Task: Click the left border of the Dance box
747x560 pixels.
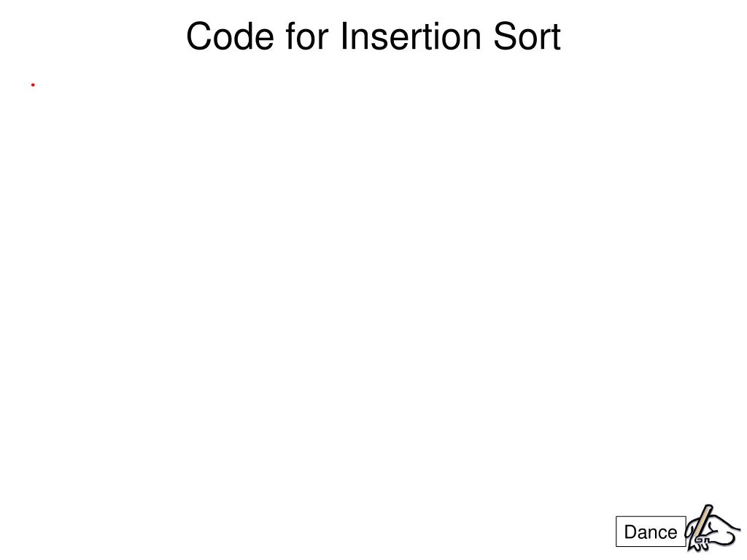Action: point(617,532)
